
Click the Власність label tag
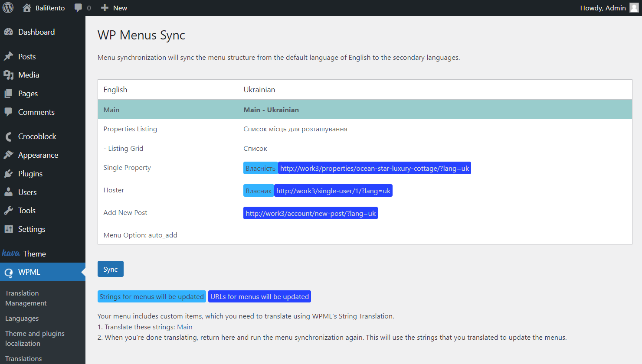(x=261, y=168)
